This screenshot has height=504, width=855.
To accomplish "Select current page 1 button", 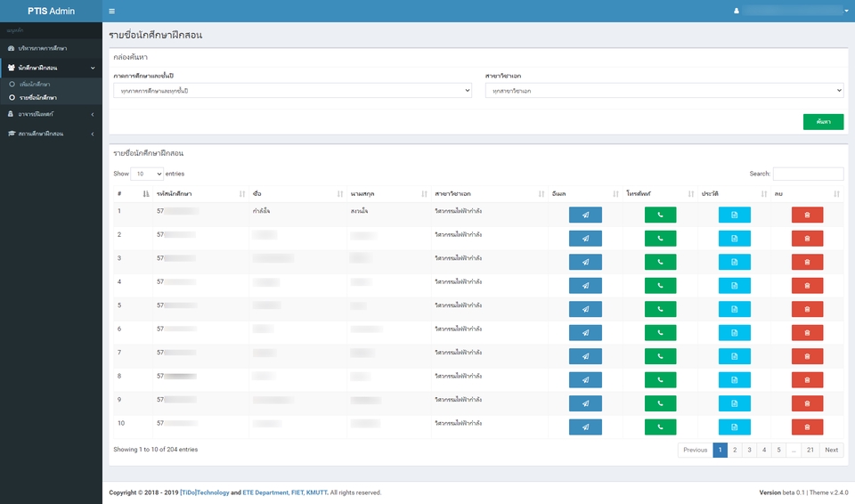I will pyautogui.click(x=721, y=450).
